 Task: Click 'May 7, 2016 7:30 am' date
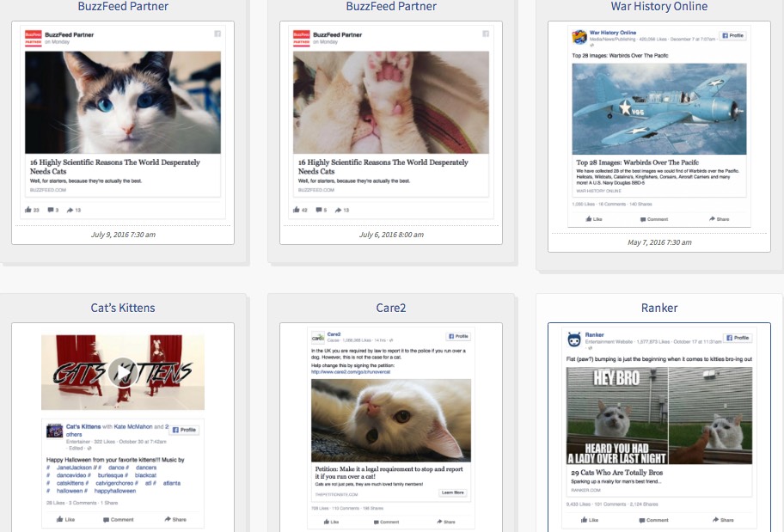pos(659,242)
